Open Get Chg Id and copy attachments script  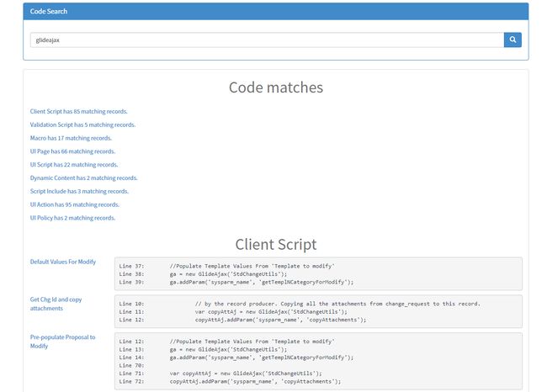[56, 304]
